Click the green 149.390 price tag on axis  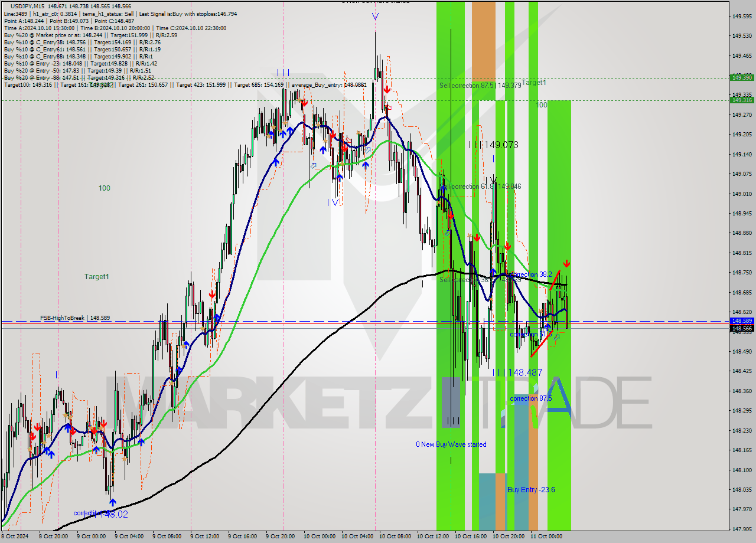pyautogui.click(x=742, y=77)
